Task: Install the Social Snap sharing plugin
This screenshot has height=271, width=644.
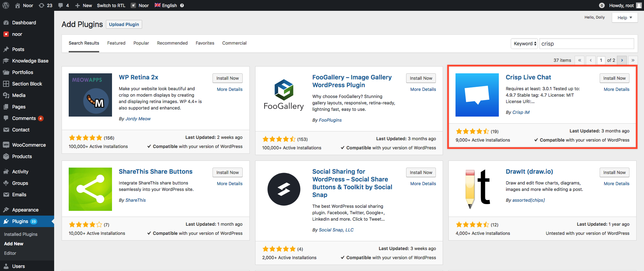Action: point(421,172)
